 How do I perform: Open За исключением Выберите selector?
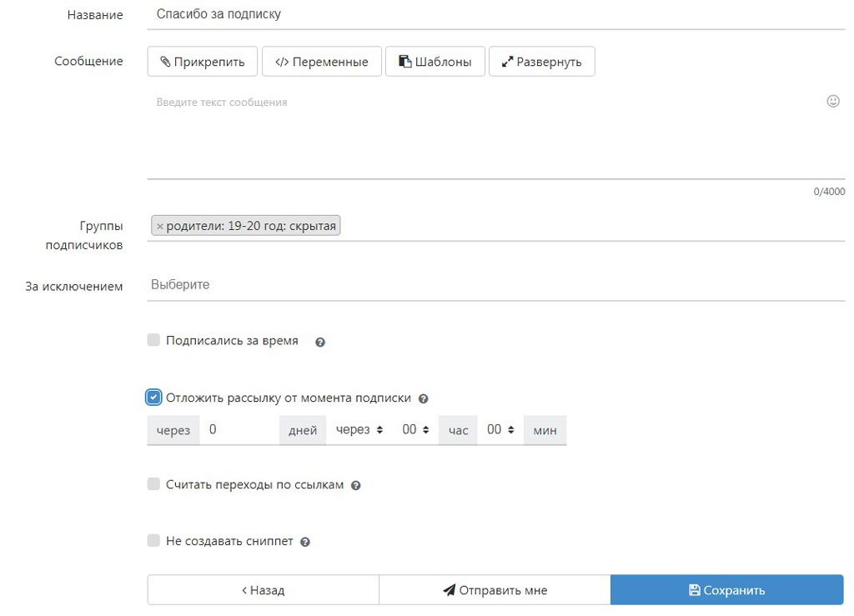495,285
